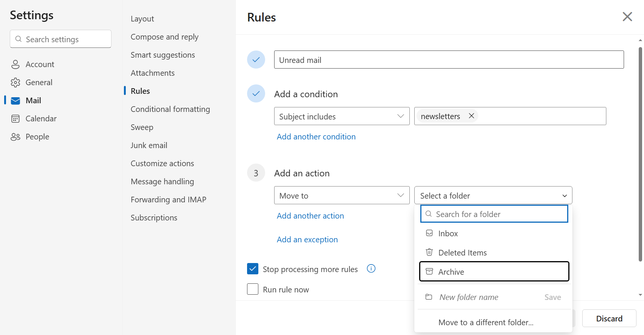The height and width of the screenshot is (335, 644).
Task: Open Smart suggestions settings
Action: pyautogui.click(x=163, y=55)
